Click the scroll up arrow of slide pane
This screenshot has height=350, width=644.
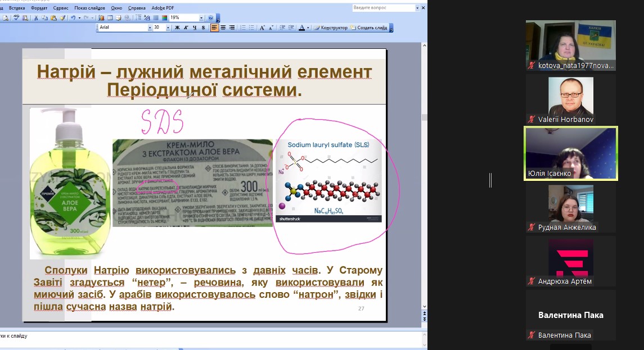point(424,45)
